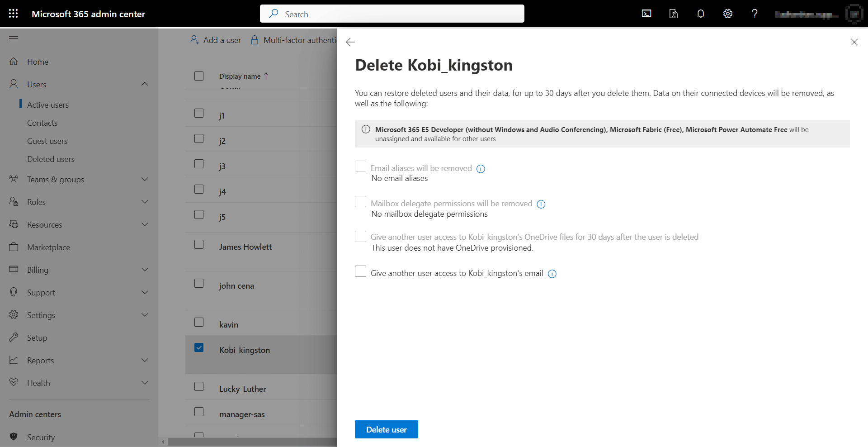
Task: Click inside the Search field
Action: tap(392, 14)
